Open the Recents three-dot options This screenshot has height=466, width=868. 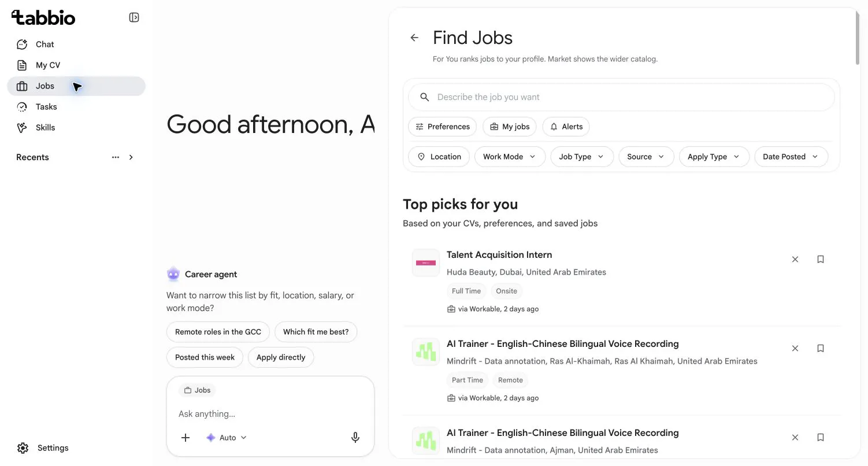click(x=116, y=157)
